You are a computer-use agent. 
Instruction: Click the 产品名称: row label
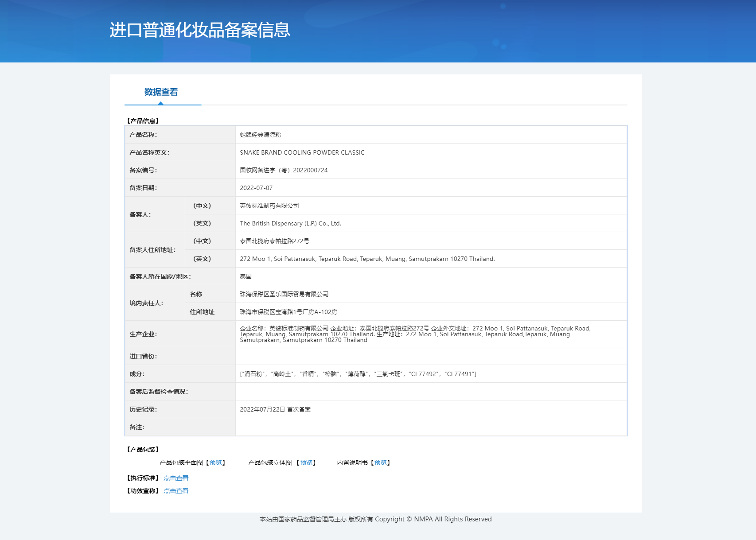click(x=143, y=135)
